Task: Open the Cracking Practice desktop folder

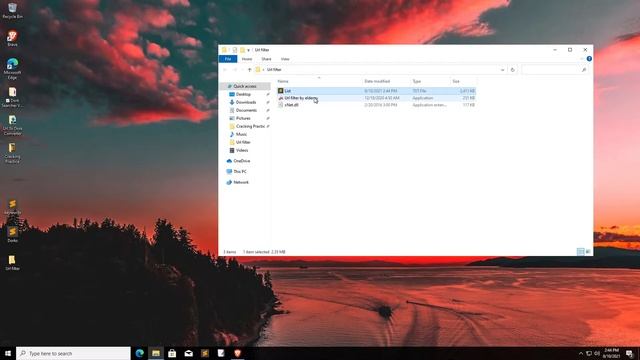Action: tap(12, 153)
